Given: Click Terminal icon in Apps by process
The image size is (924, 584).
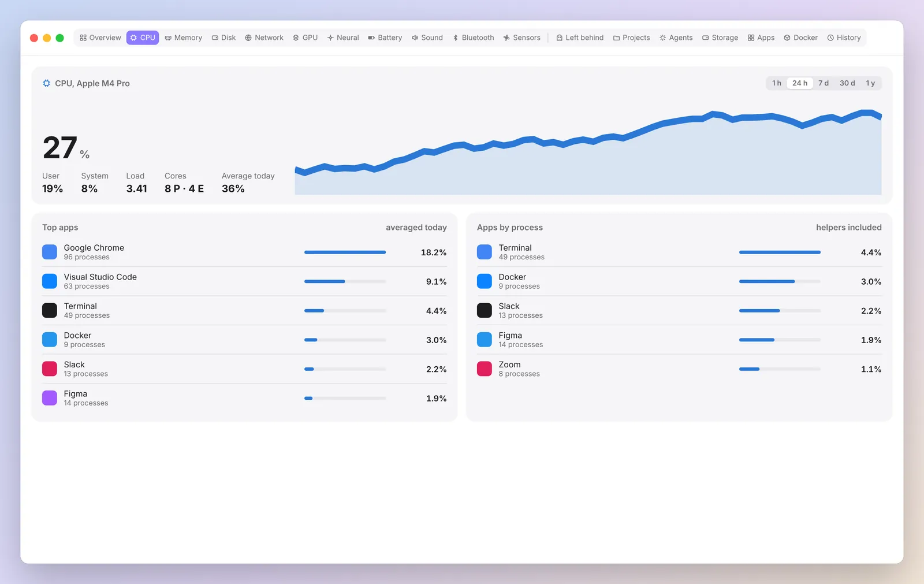Looking at the screenshot, I should [x=485, y=252].
